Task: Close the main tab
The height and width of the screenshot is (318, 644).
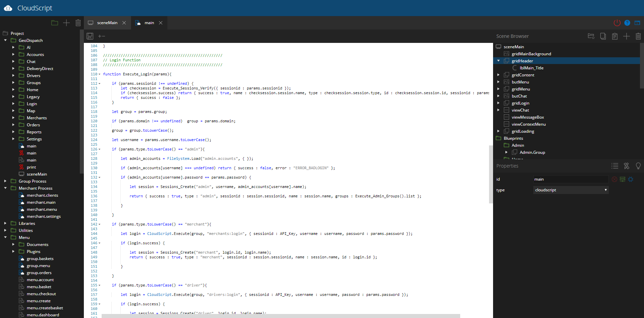Action: pos(161,23)
